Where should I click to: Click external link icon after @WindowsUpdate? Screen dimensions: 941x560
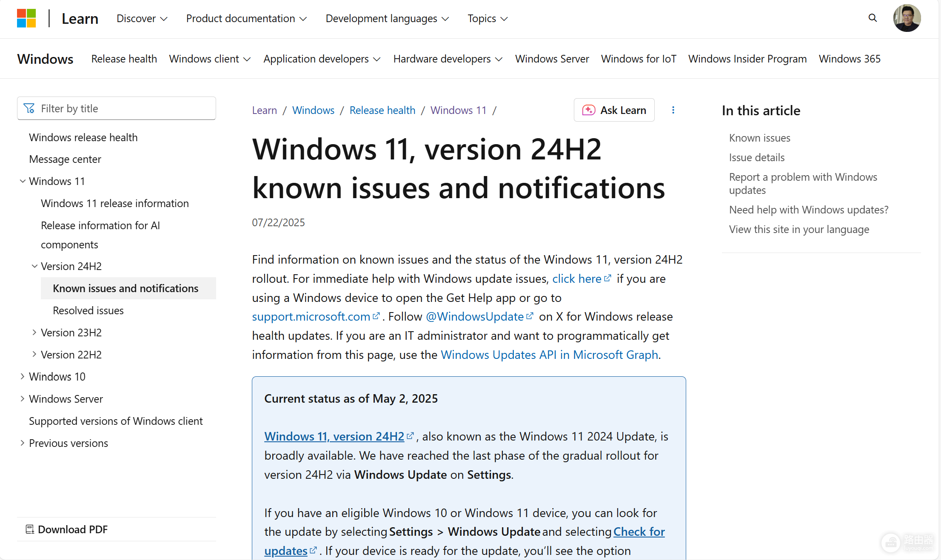click(x=530, y=316)
